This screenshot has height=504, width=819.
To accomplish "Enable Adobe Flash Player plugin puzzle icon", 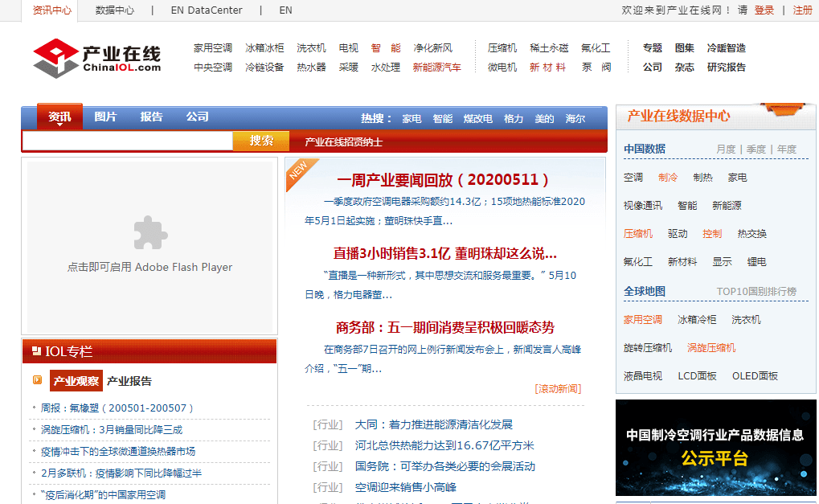I will click(149, 233).
